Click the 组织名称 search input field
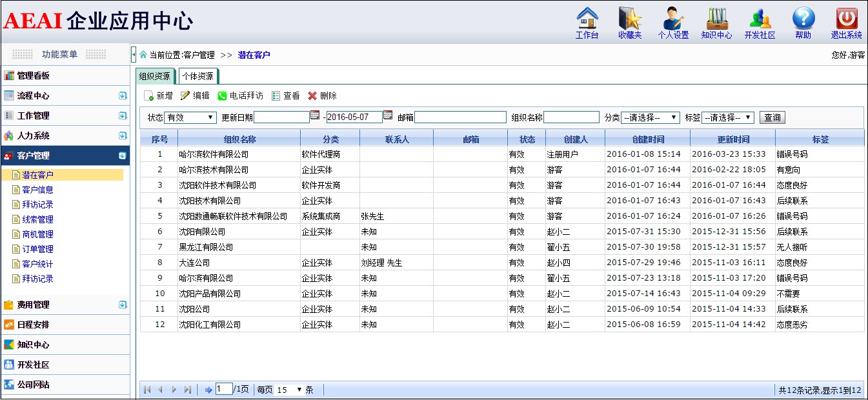This screenshot has height=400, width=868. coord(571,117)
